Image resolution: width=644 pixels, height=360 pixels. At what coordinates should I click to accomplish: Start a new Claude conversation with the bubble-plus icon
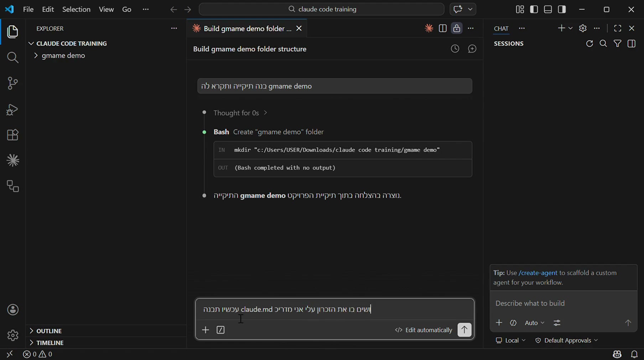coord(472,49)
